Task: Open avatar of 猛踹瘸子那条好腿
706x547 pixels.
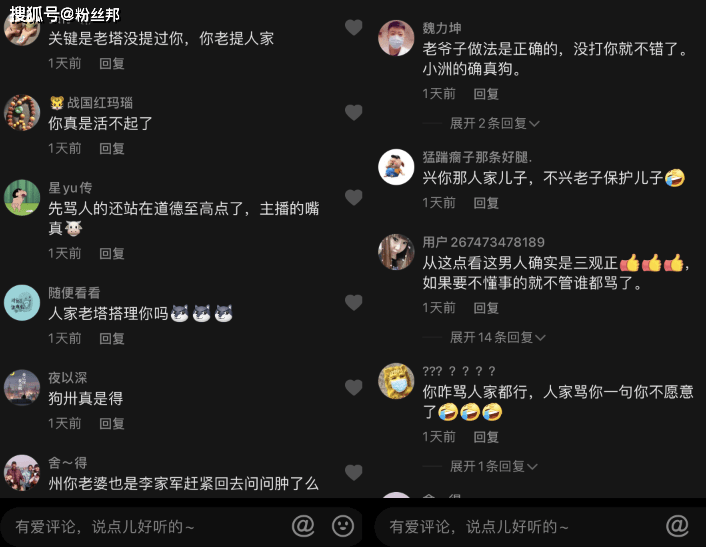Action: (x=396, y=167)
